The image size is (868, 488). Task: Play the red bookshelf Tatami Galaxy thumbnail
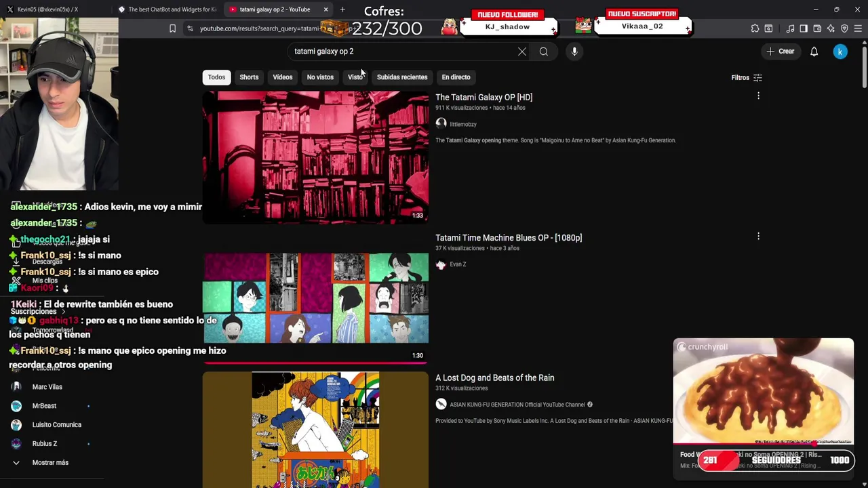pos(315,157)
